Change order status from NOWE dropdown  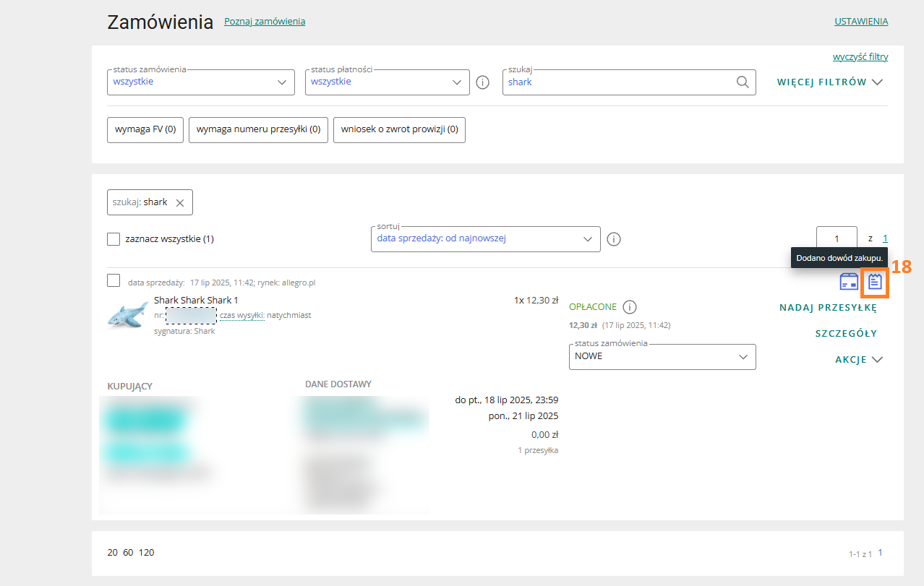pos(662,357)
